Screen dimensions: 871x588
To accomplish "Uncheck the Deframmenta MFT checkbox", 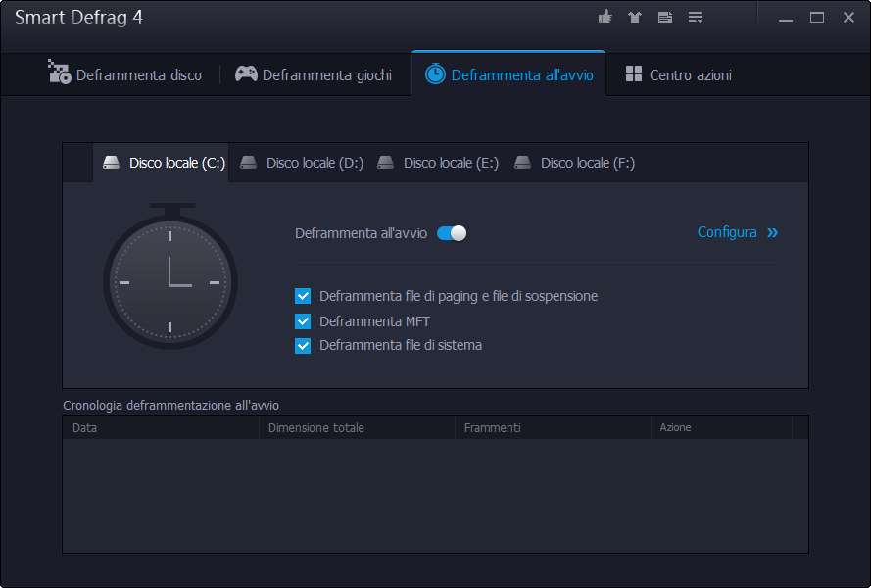I will point(303,321).
